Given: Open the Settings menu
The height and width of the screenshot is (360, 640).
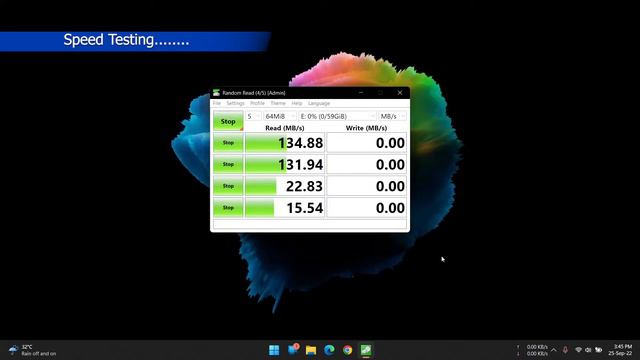Looking at the screenshot, I should [x=236, y=103].
